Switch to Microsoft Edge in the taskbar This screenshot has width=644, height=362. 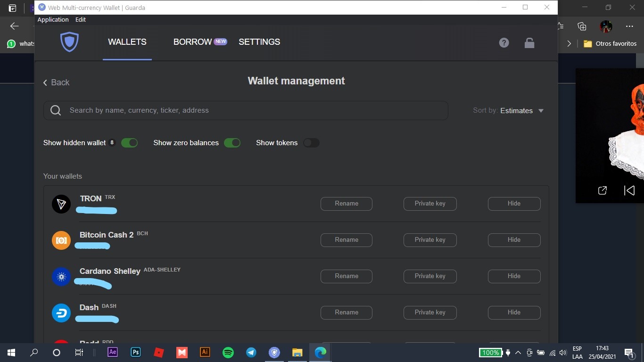[321, 352]
